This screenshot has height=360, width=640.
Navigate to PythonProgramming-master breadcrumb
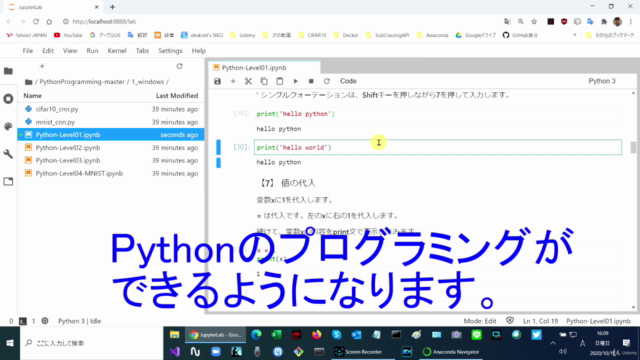tap(82, 82)
